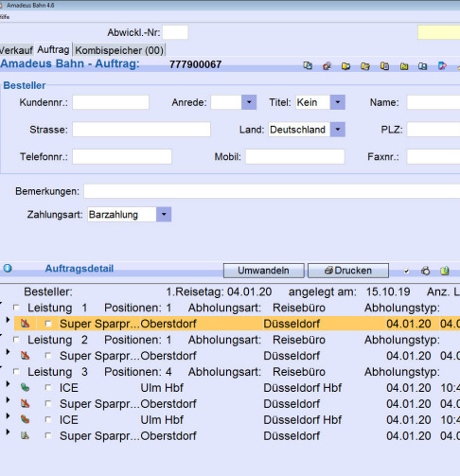Click the folder icon with blue document

[384, 66]
